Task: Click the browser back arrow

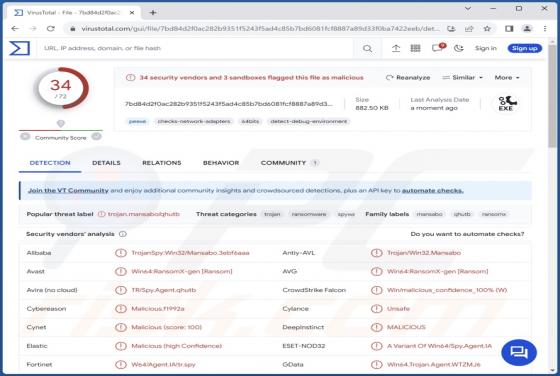Action: 15,29
